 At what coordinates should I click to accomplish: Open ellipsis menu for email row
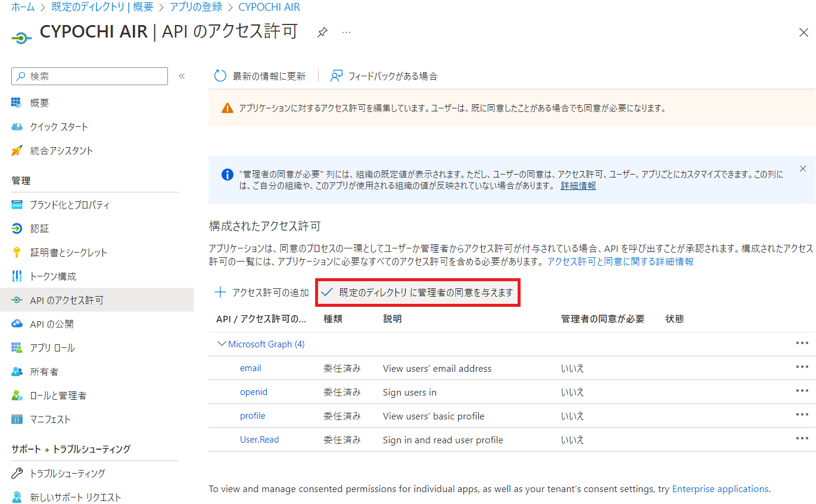(802, 367)
